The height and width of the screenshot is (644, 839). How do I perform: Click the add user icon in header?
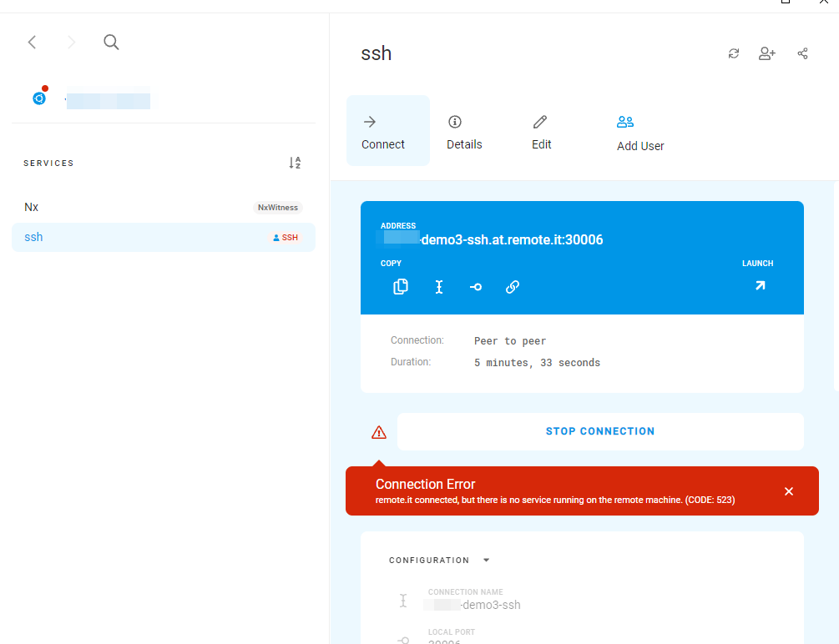(x=766, y=53)
